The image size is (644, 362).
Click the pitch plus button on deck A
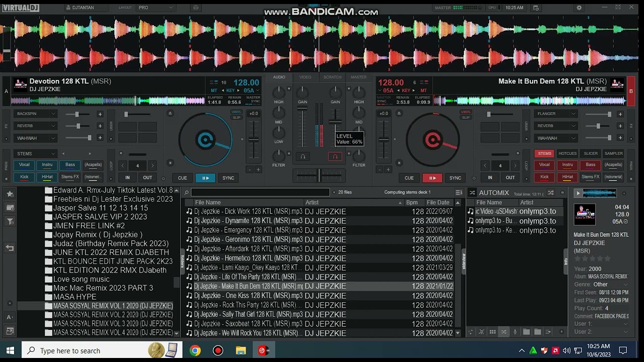[x=258, y=169]
